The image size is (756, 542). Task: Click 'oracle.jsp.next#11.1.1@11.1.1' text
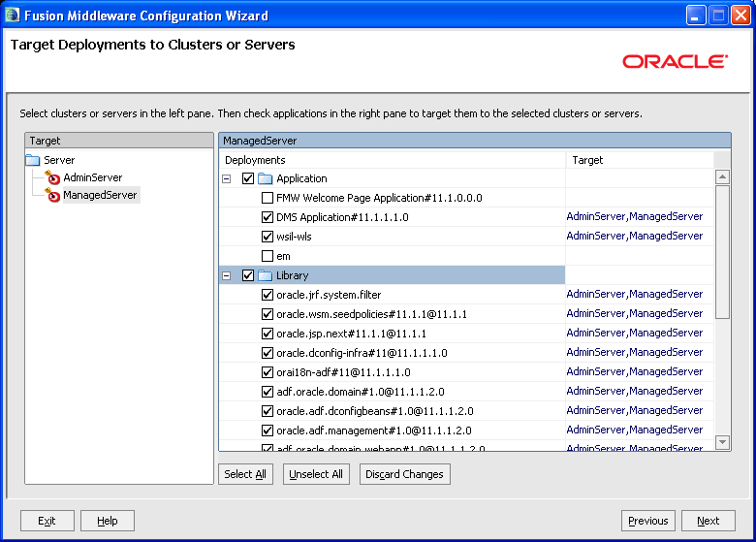point(352,334)
